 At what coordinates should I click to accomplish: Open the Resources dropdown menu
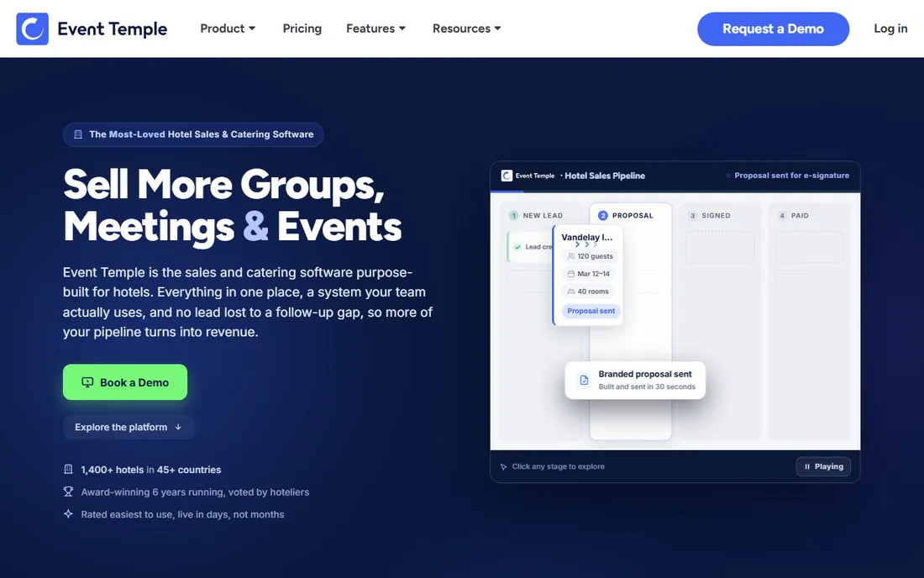click(x=467, y=29)
